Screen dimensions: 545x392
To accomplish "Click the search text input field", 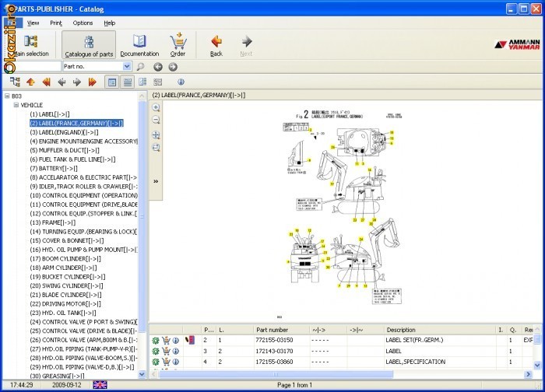I will (x=37, y=66).
